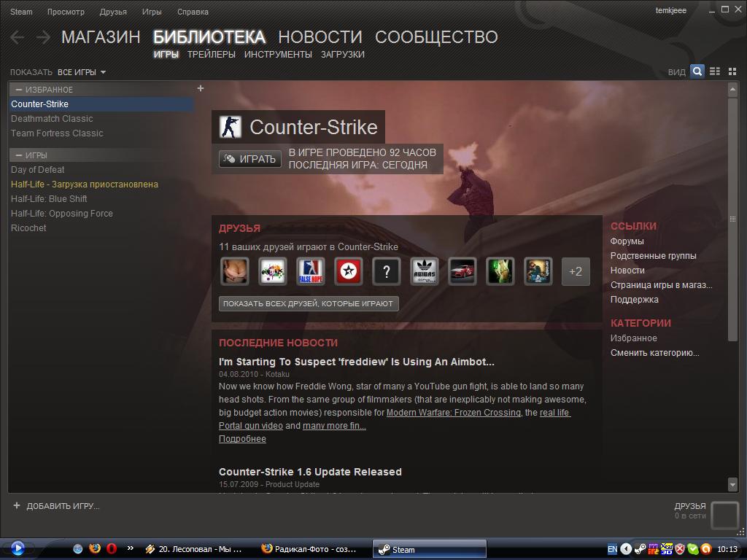Open first friend avatar in friends row
Screen dimensions: 747x560
pyautogui.click(x=234, y=271)
